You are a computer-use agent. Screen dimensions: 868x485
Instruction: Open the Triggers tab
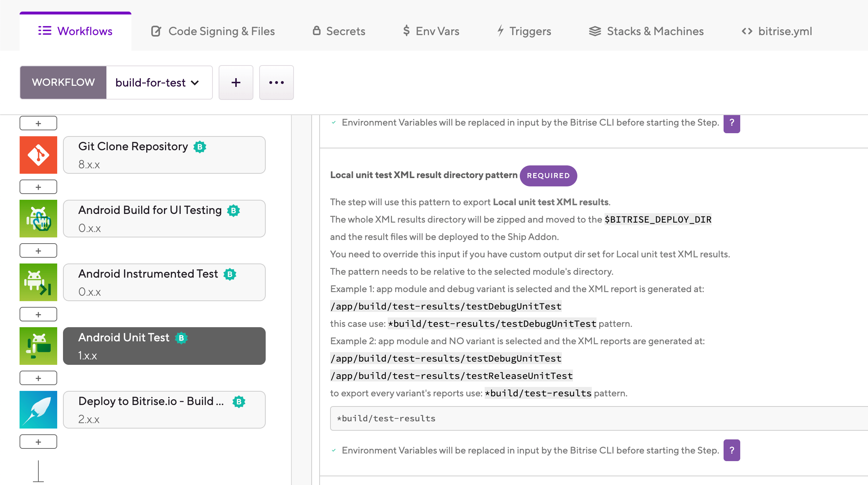[524, 31]
